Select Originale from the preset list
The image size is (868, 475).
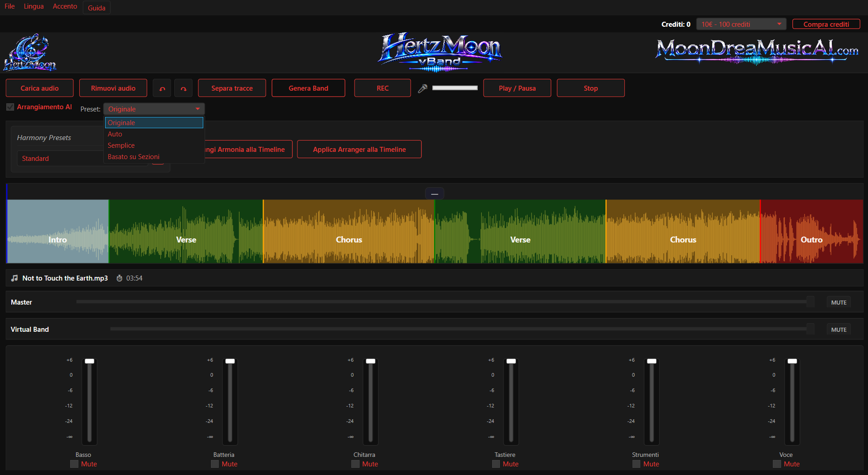154,123
